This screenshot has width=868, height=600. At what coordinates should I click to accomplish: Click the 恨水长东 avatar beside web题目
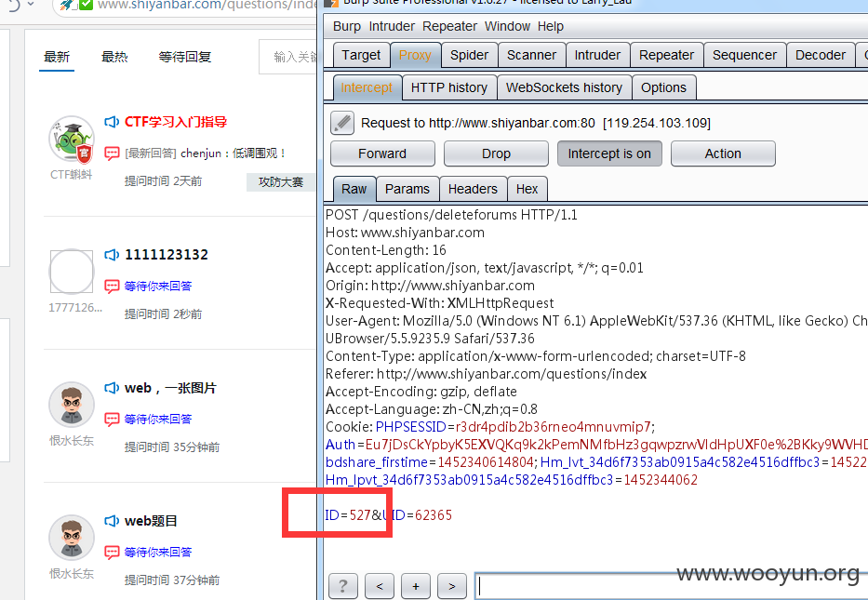(x=72, y=537)
